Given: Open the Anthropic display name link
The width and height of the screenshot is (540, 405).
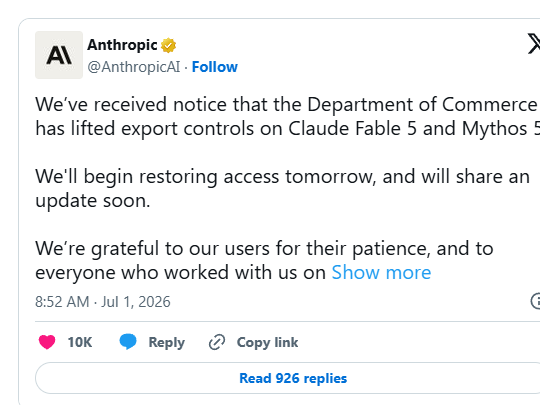Looking at the screenshot, I should (x=122, y=45).
